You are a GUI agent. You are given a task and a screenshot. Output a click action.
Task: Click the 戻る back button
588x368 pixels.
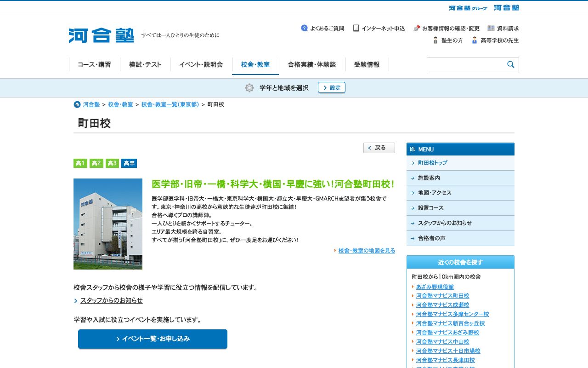(x=379, y=148)
